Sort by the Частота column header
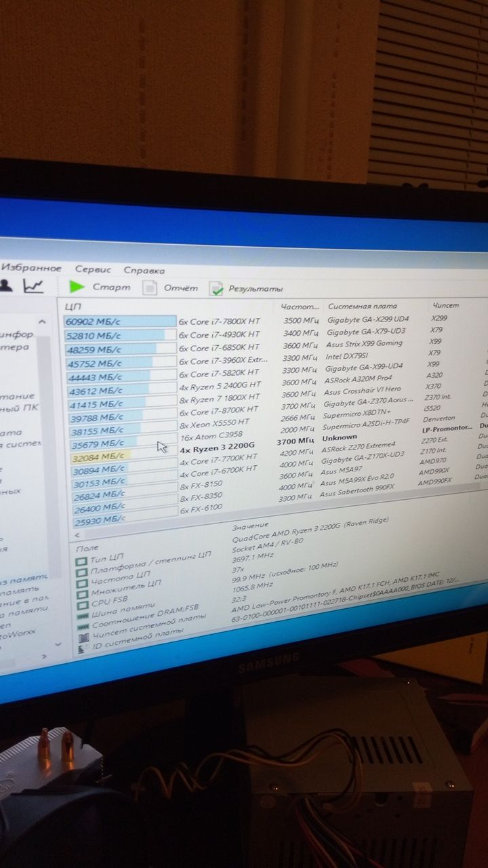488x868 pixels. [300, 307]
